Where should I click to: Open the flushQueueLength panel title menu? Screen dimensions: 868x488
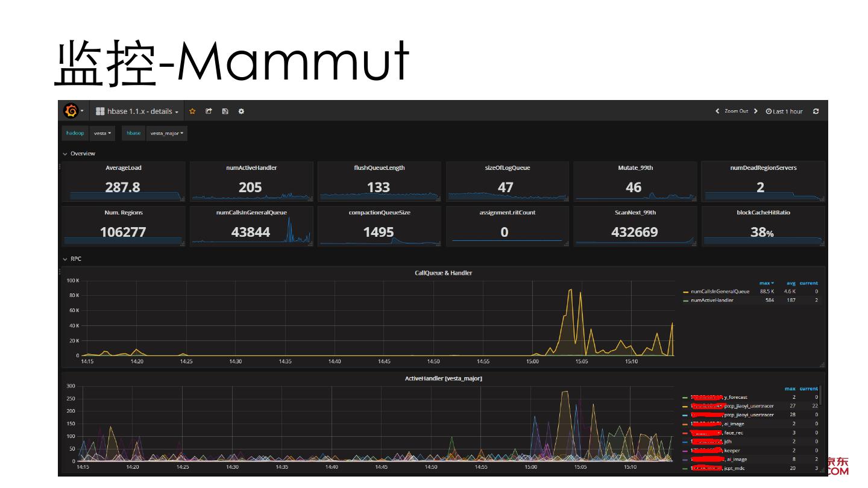tap(379, 168)
